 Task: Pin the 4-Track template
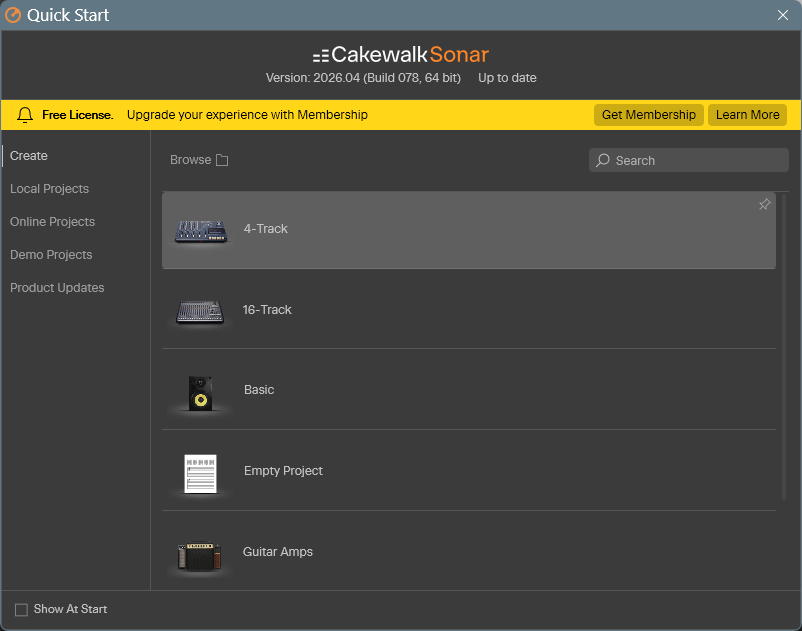764,204
